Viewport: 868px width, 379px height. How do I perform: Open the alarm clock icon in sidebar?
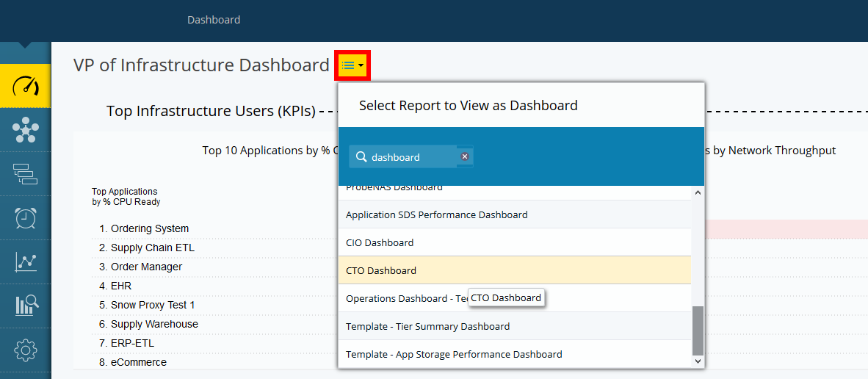click(26, 218)
